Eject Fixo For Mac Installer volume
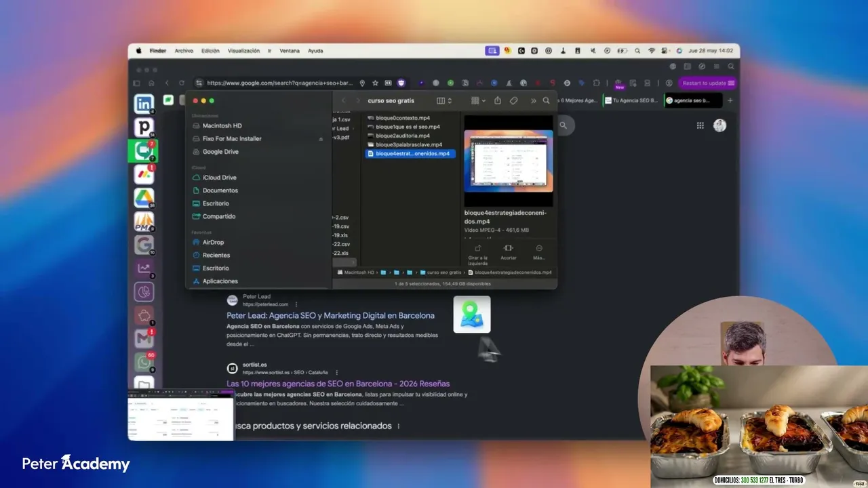Viewport: 868px width, 488px height. tap(321, 139)
